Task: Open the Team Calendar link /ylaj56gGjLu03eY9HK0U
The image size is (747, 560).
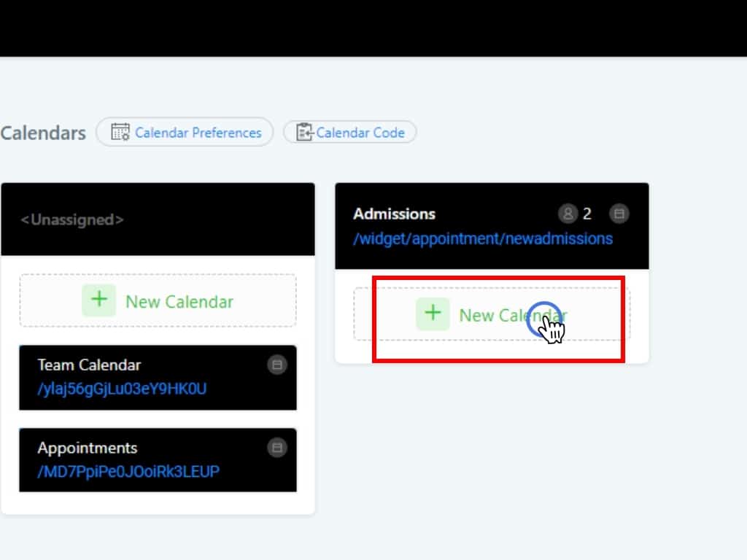Action: coord(122,389)
